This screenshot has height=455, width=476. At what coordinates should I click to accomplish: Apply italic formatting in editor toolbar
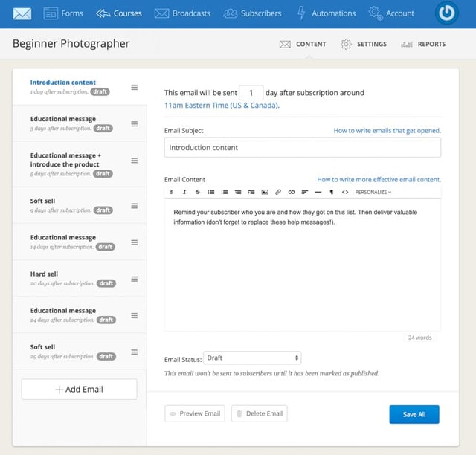click(184, 192)
